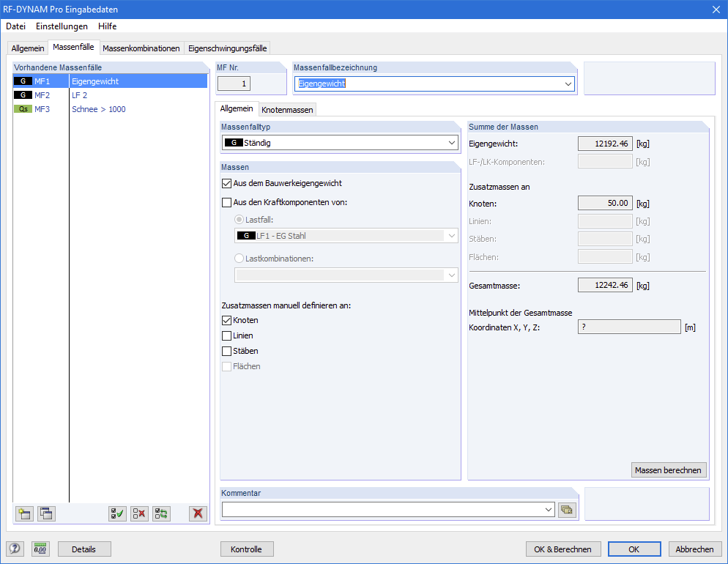Open Lastkombinationen combo box
This screenshot has height=564, width=728.
pyautogui.click(x=346, y=275)
